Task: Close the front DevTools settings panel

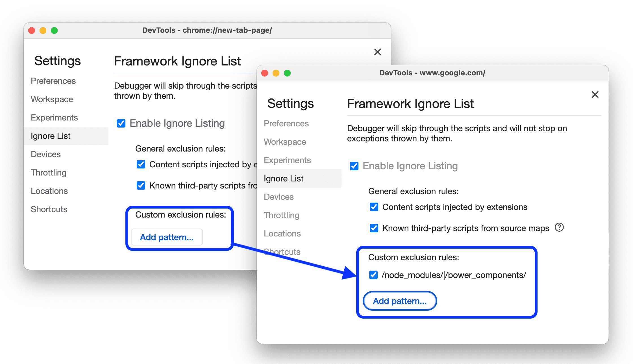Action: 595,95
